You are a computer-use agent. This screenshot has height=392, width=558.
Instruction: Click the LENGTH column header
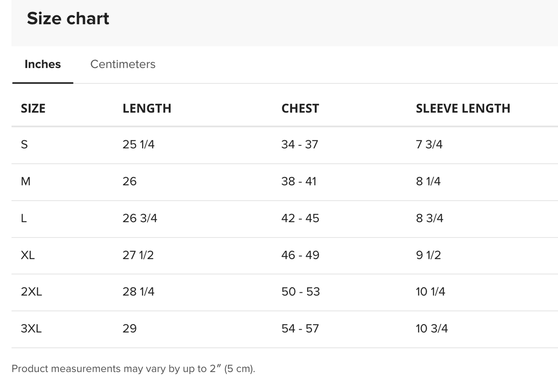[147, 109]
